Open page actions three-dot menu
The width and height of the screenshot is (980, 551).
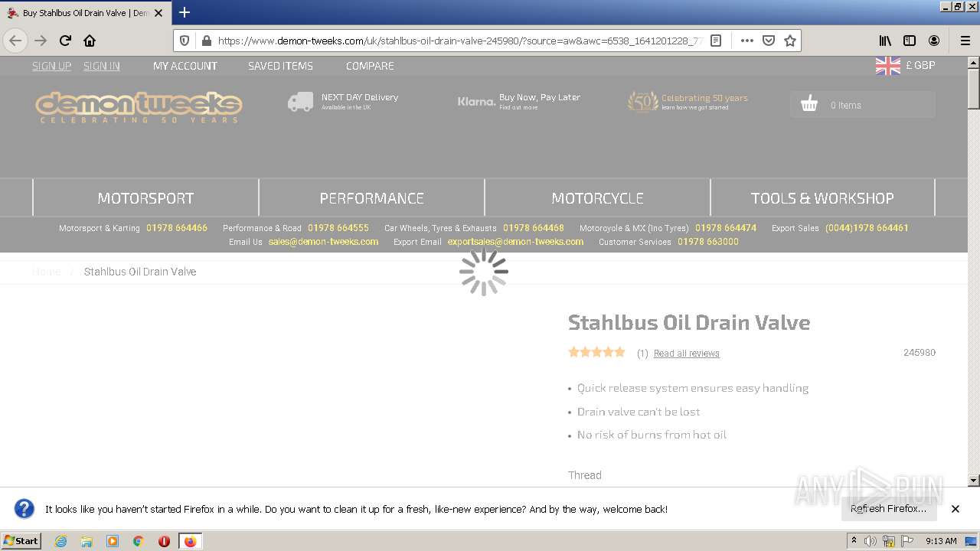tap(747, 41)
